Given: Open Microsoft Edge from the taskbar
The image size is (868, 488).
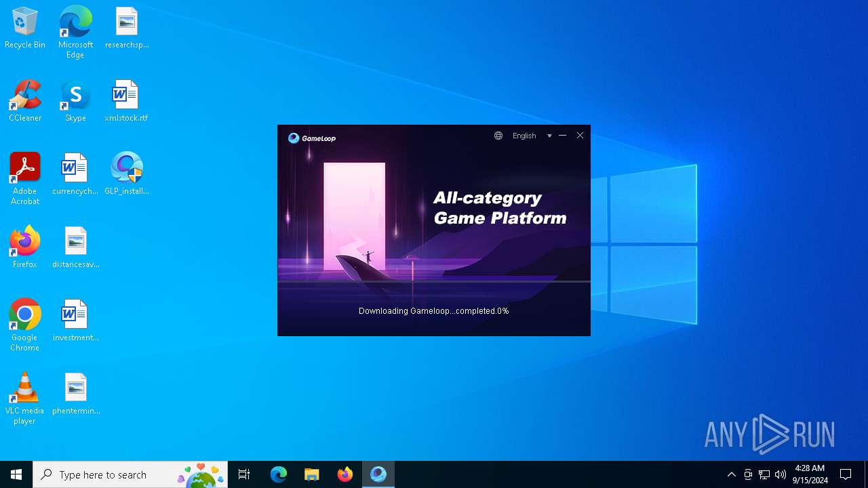Looking at the screenshot, I should [279, 474].
